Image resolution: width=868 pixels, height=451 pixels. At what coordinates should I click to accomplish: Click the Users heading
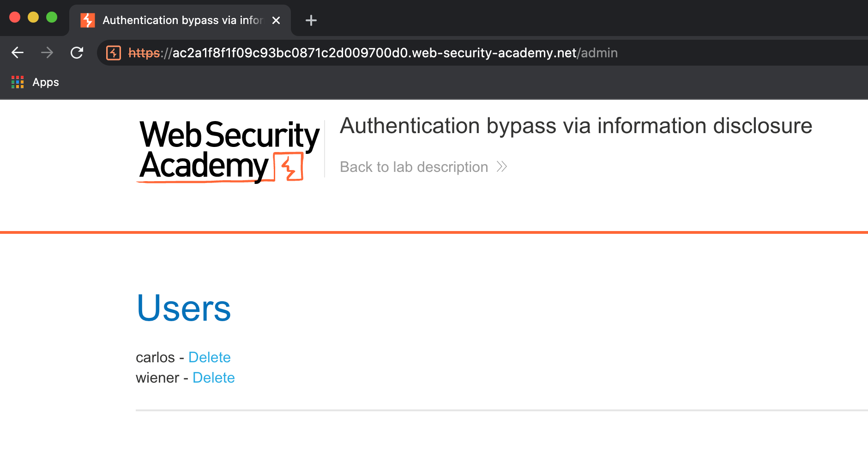click(184, 308)
